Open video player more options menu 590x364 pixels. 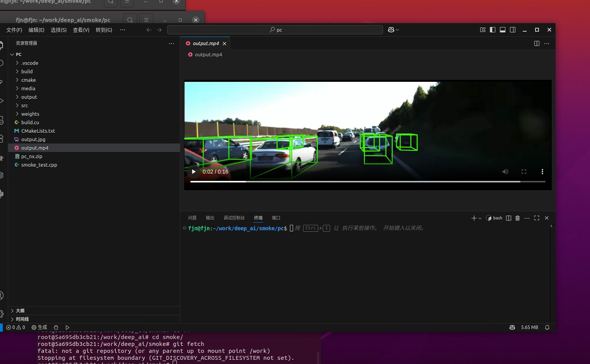542,172
